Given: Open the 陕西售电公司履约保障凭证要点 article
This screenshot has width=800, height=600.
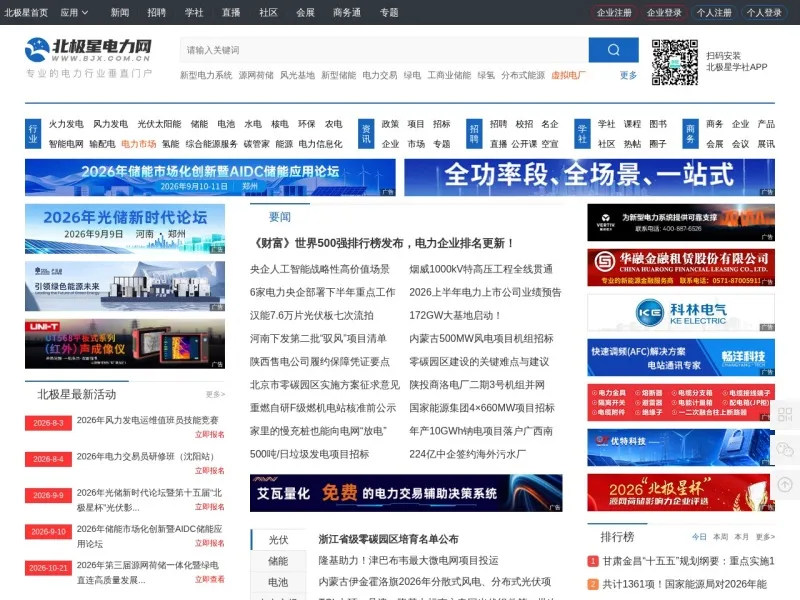Looking at the screenshot, I should (x=320, y=362).
